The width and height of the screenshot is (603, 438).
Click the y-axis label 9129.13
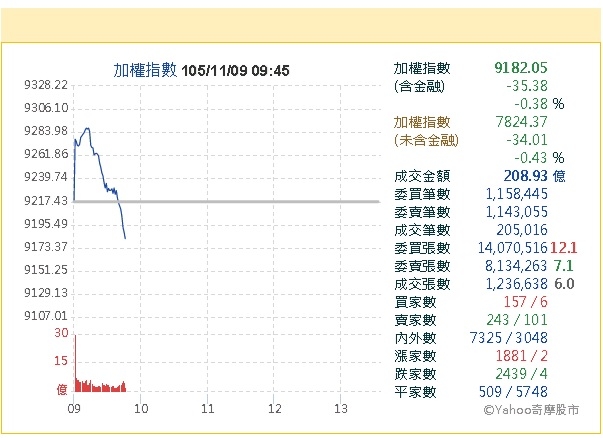click(x=46, y=293)
